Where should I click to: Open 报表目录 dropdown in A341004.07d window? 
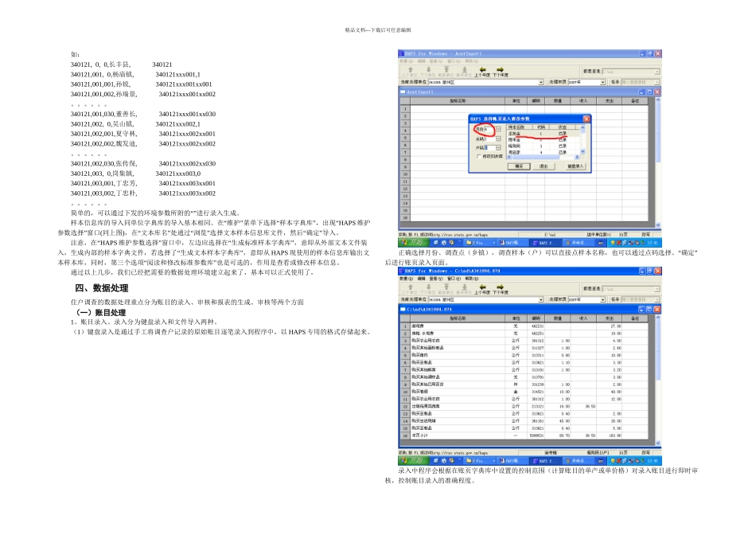pos(657,288)
